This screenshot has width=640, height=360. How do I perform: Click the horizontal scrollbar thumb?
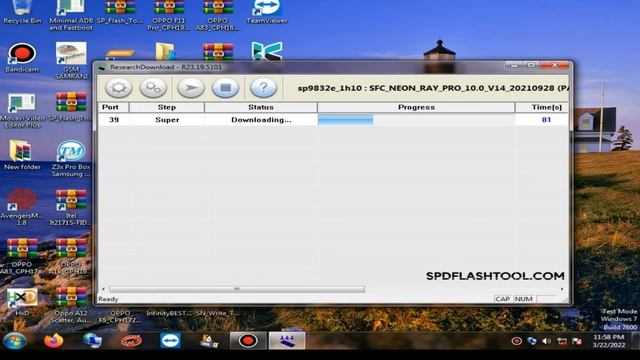click(237, 289)
